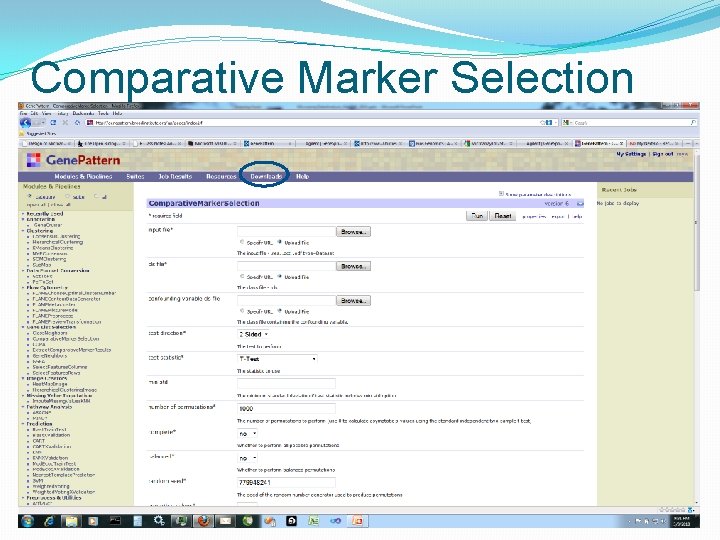Select the category radio under Modules & Pipelines
The height and width of the screenshot is (540, 720).
tap(30, 197)
